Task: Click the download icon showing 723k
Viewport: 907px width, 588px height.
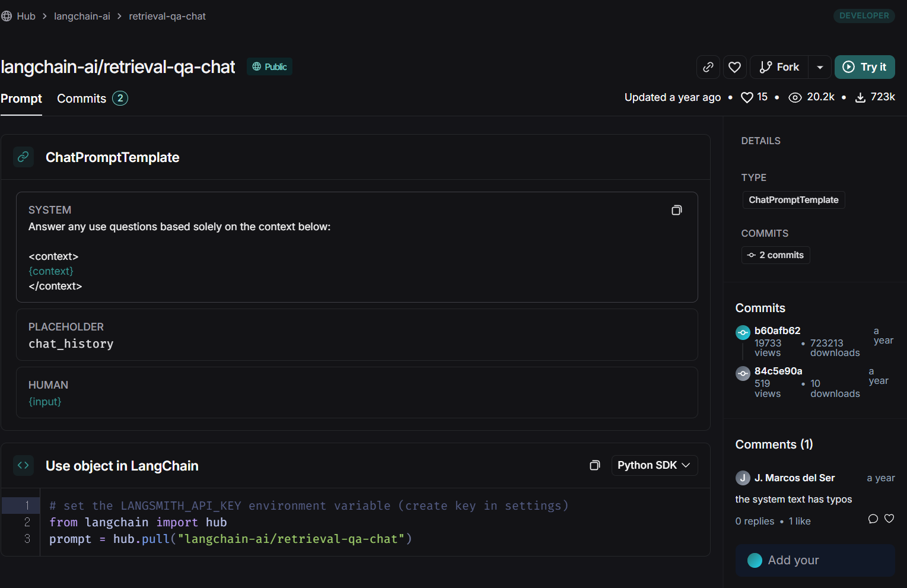Action: (x=860, y=97)
